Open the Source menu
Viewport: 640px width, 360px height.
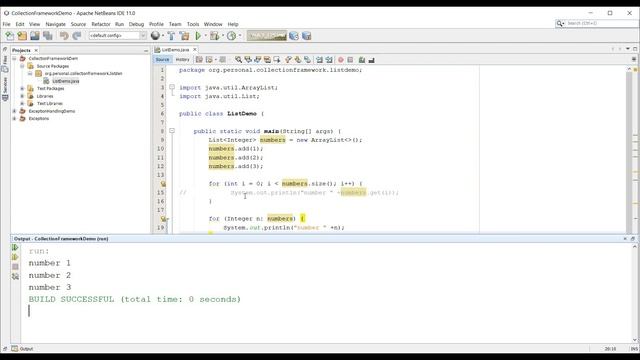coord(78,24)
